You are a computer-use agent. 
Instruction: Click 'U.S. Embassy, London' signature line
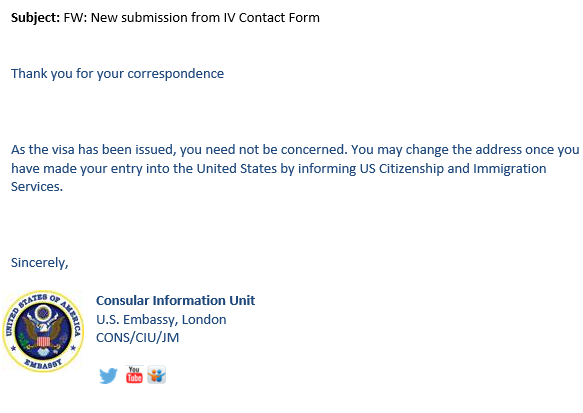click(161, 320)
